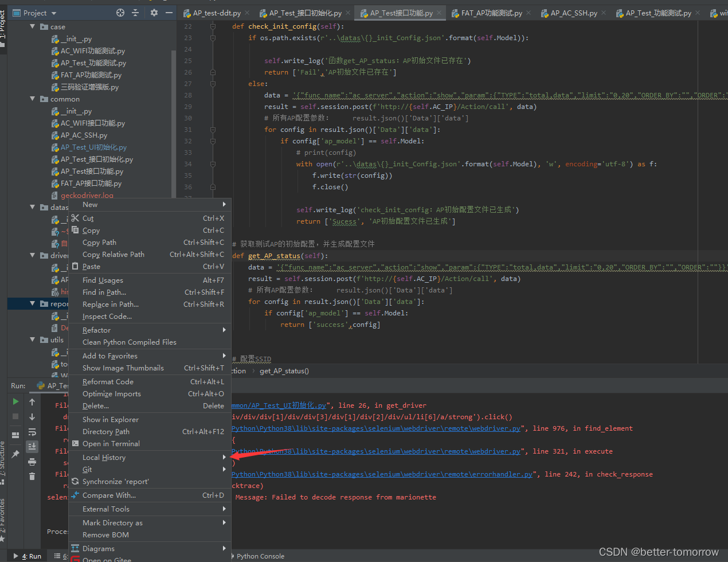Choose Show Image Thumbnails
728x562 pixels.
(150, 368)
